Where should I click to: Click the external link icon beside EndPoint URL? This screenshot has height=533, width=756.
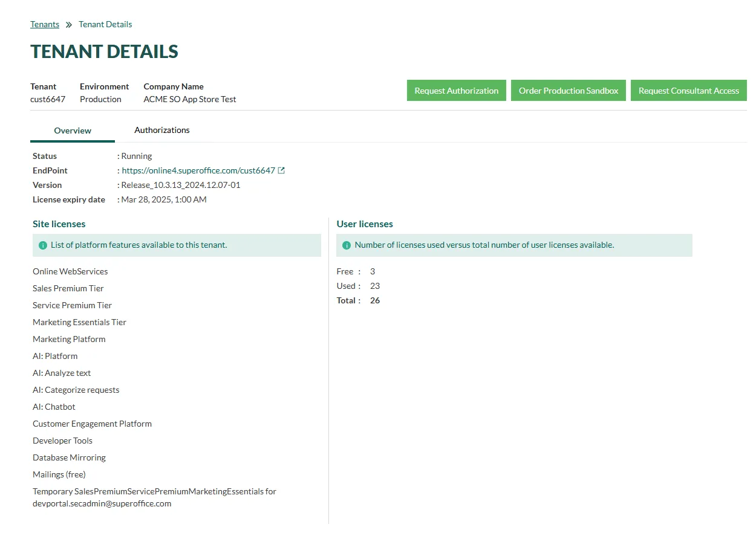[x=281, y=170]
